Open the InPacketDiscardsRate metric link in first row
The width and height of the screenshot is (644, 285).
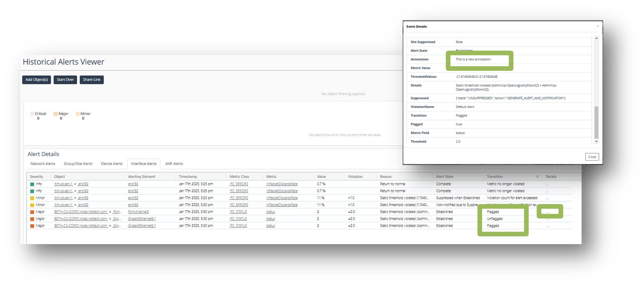click(x=282, y=184)
